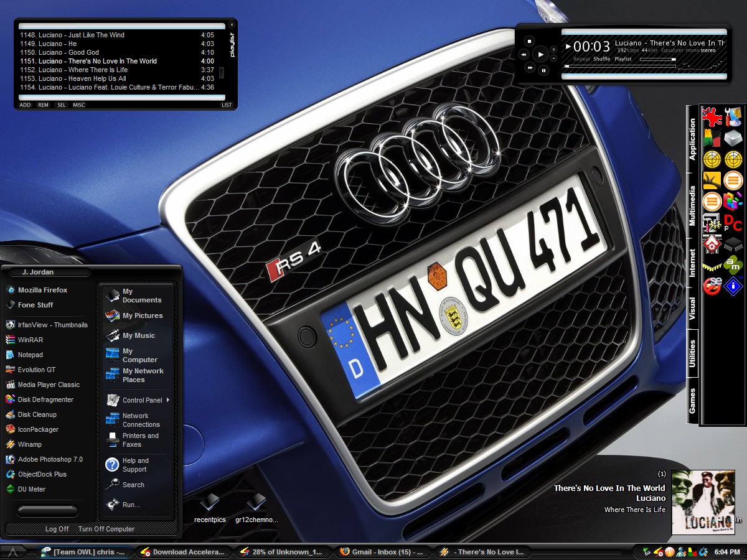
Task: Select track 1150 Good God
Action: click(x=117, y=53)
